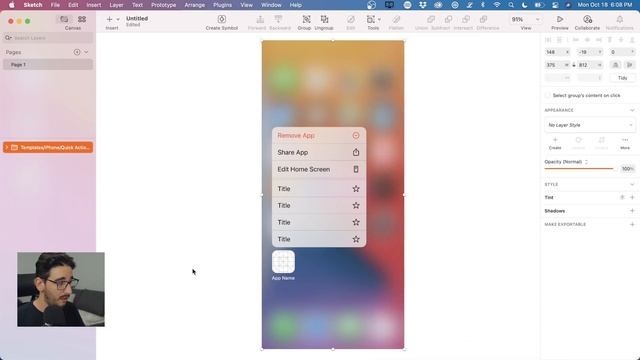This screenshot has width=640, height=360.
Task: Collapse the Appearance section chevron
Action: point(632,110)
